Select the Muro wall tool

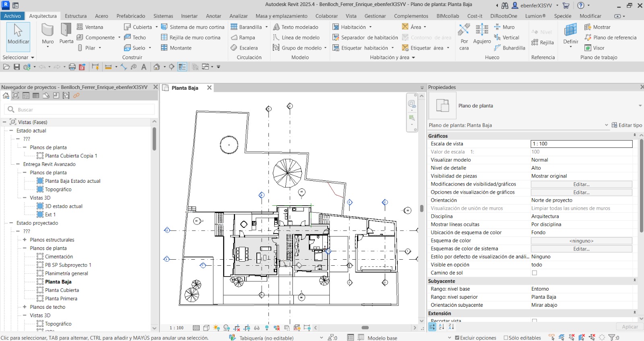pyautogui.click(x=47, y=34)
